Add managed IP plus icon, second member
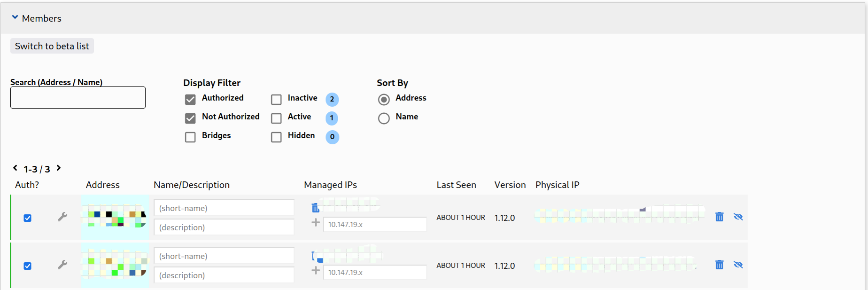The width and height of the screenshot is (868, 290). coord(316,271)
